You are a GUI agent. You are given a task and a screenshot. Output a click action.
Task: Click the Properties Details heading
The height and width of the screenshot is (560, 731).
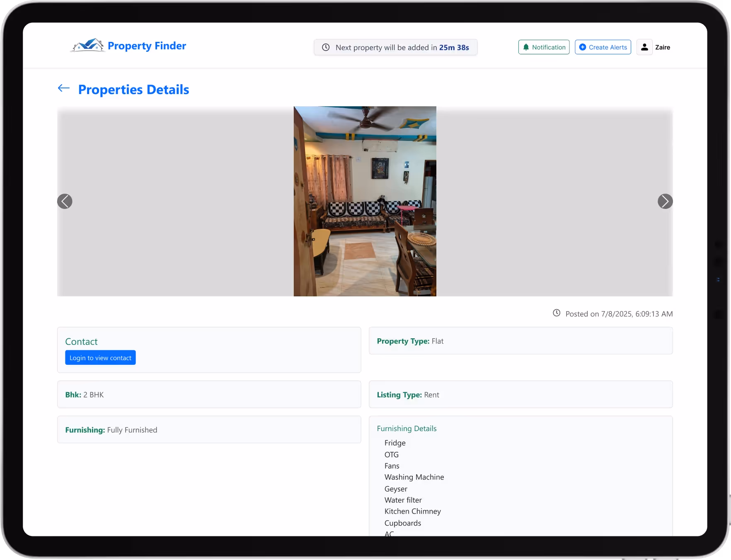click(x=133, y=90)
